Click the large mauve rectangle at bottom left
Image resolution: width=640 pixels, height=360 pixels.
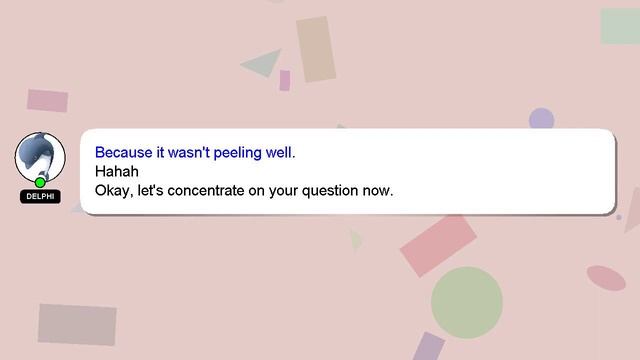coord(77,324)
